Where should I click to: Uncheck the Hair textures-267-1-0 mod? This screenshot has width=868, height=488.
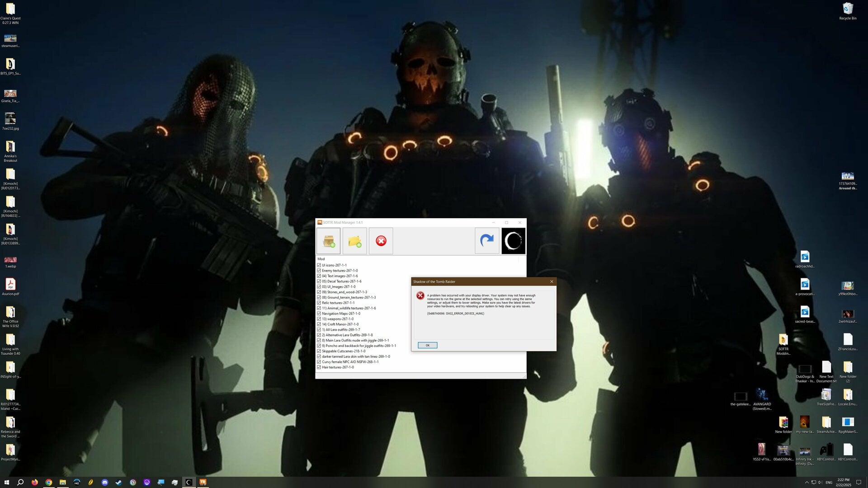tap(319, 367)
